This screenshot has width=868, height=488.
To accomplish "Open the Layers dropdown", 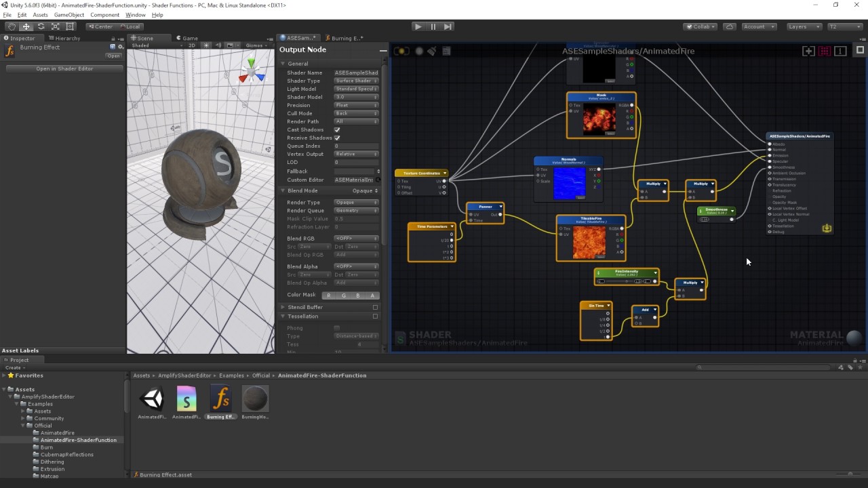I will (804, 26).
